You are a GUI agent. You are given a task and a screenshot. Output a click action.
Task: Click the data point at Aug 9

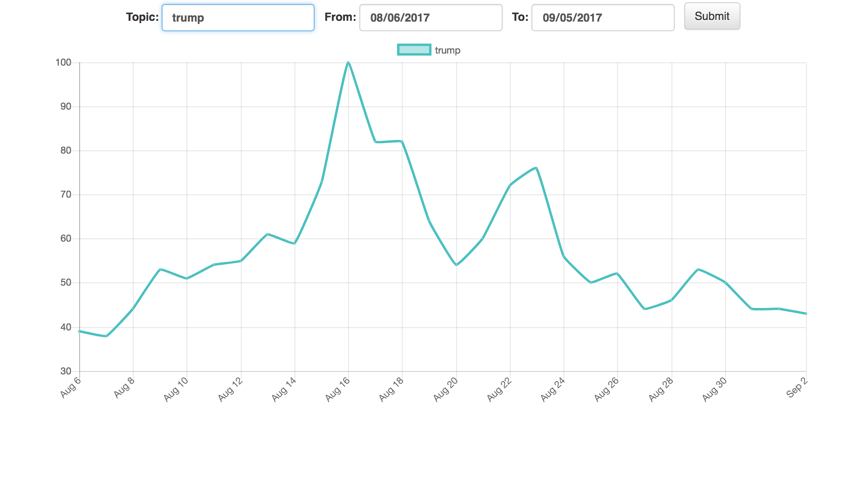160,269
